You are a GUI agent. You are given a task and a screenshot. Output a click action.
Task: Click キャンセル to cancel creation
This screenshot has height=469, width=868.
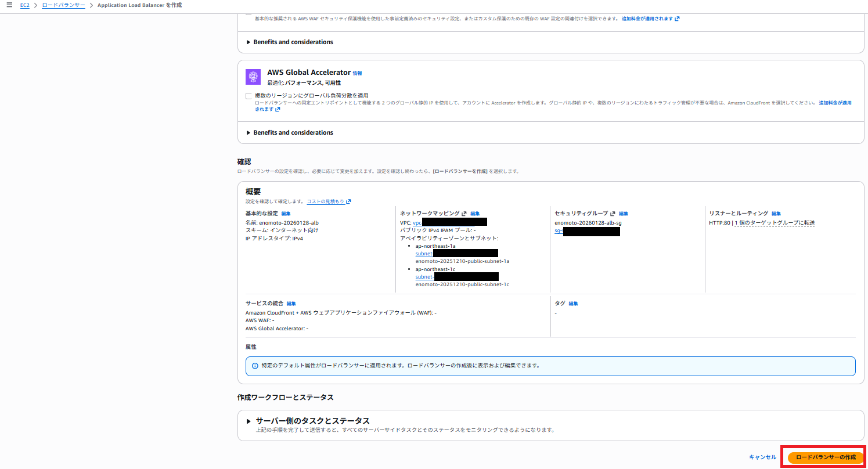pyautogui.click(x=762, y=457)
